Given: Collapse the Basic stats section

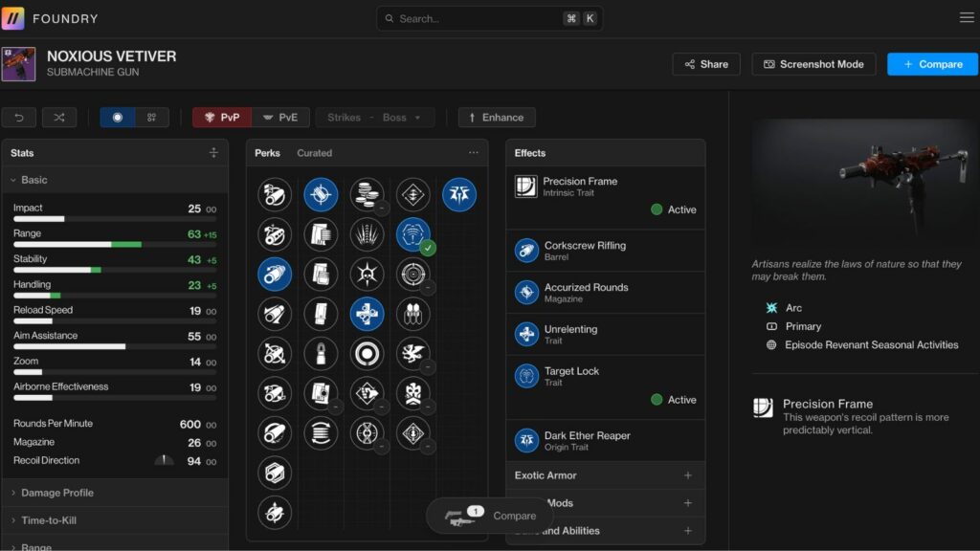Looking at the screenshot, I should [115, 180].
